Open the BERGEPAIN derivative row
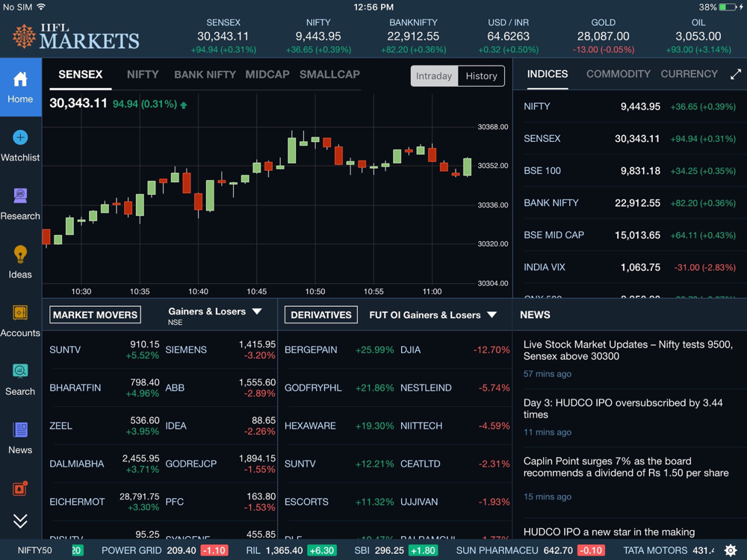Image resolution: width=747 pixels, height=560 pixels. [x=339, y=350]
